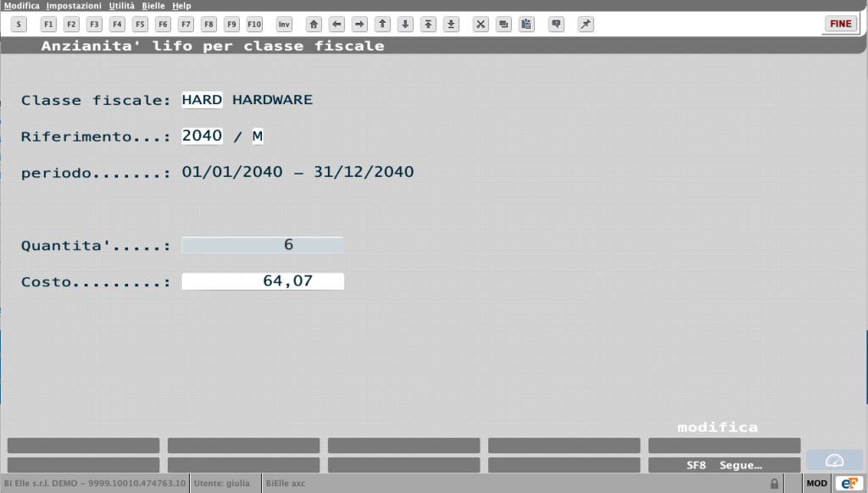This screenshot has width=868, height=493.
Task: Click the Riferimento year field 2040
Action: pos(202,136)
